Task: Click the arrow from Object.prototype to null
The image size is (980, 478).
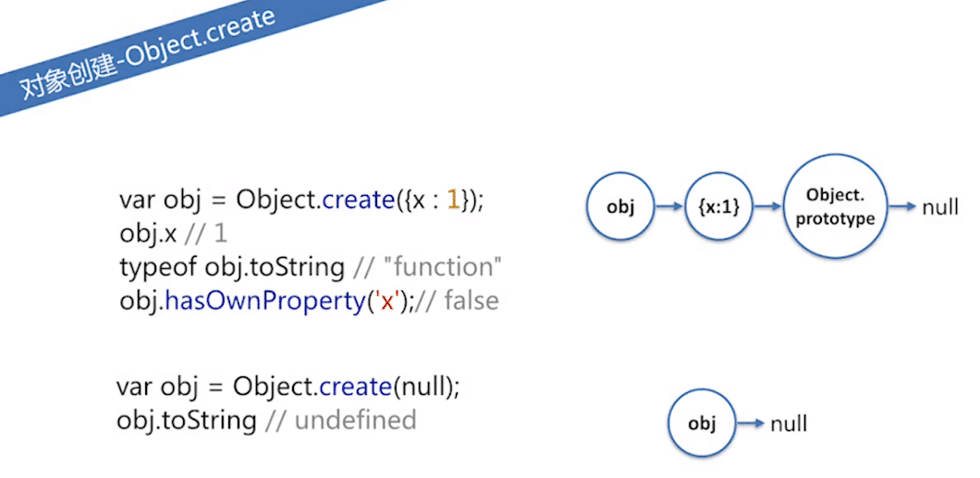Action: point(901,207)
